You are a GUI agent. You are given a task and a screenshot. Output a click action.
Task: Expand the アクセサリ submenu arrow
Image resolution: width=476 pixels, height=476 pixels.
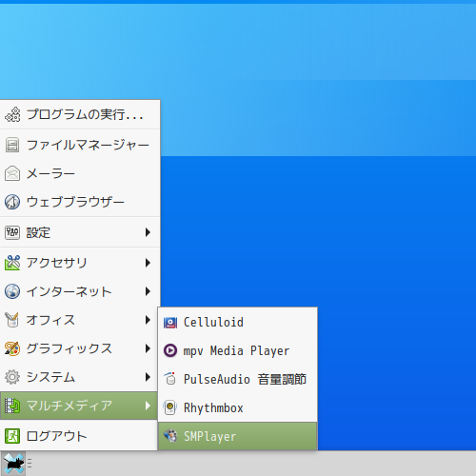click(148, 263)
